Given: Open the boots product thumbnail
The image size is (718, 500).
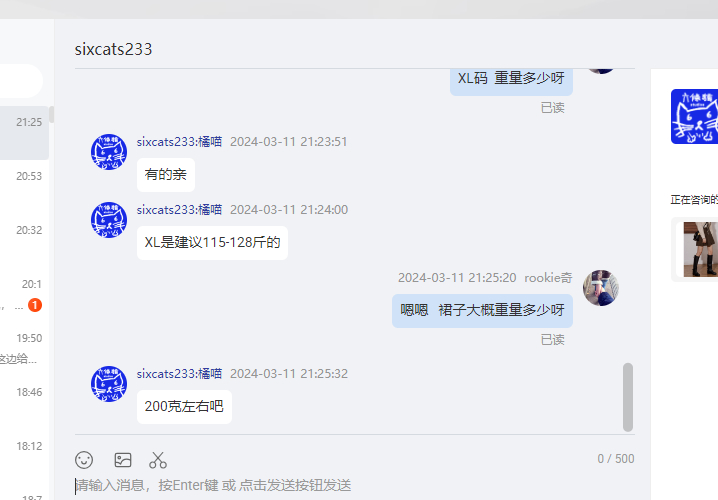Looking at the screenshot, I should 700,250.
